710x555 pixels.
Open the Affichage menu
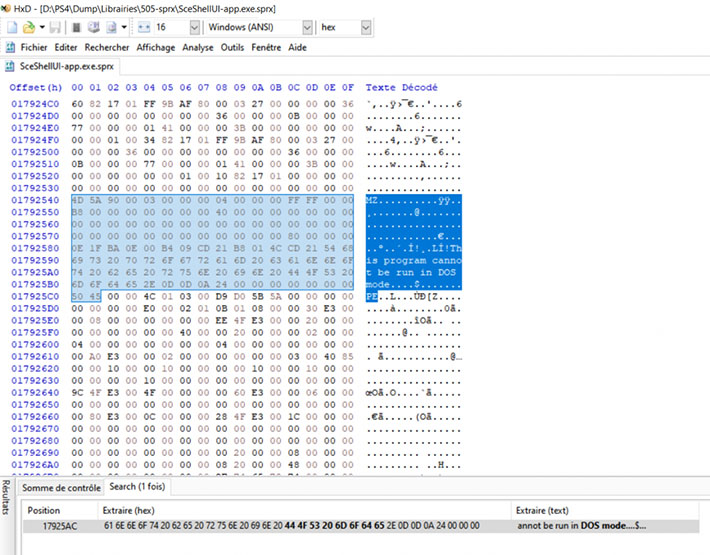[x=156, y=47]
